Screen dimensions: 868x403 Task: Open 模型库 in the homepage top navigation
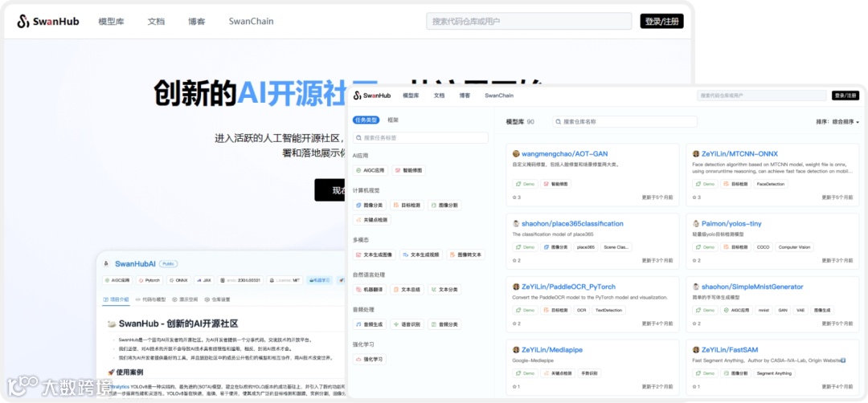[x=111, y=22]
